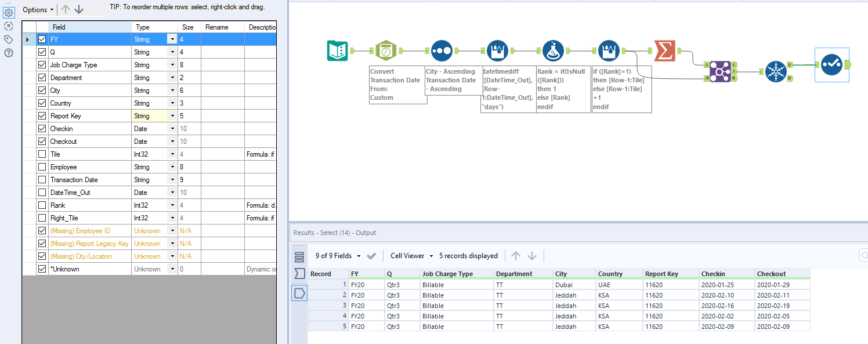Uncheck the FY field checkbox
Image resolution: width=868 pixels, height=344 pixels.
(42, 39)
